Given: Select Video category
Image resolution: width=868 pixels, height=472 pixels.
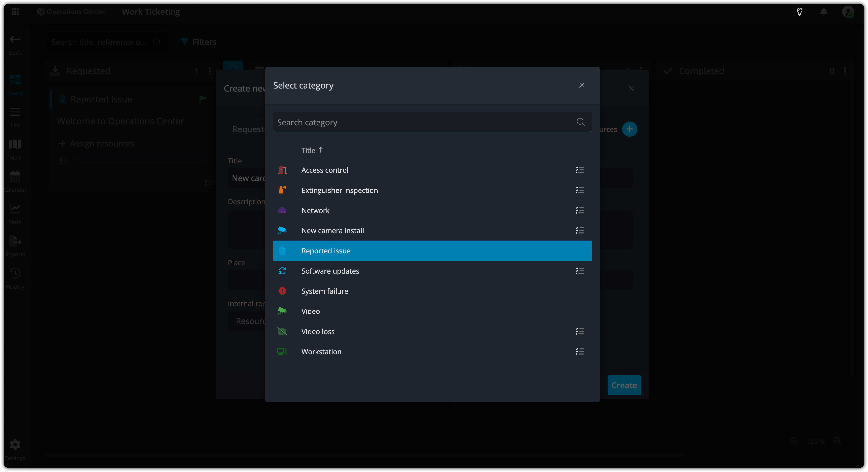Looking at the screenshot, I should [x=432, y=311].
